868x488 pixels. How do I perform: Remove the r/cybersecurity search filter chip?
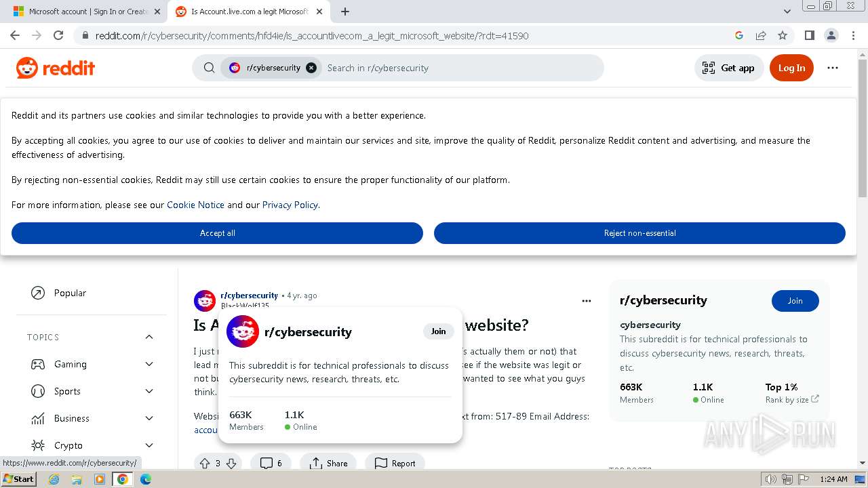(x=311, y=68)
